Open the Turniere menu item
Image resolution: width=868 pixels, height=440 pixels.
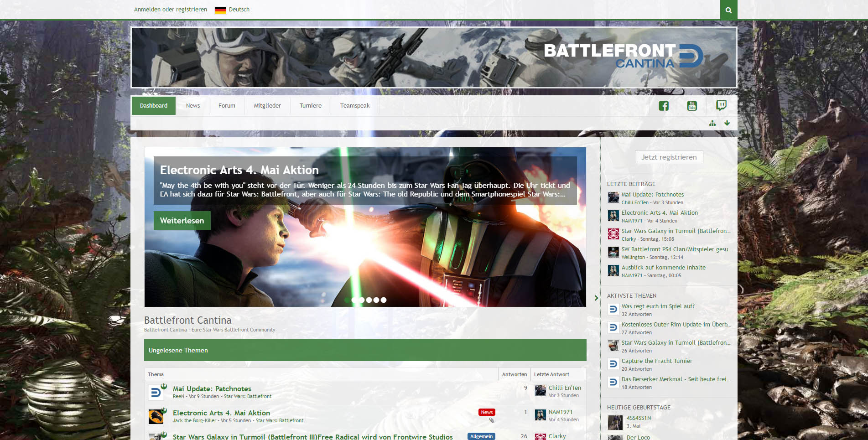pyautogui.click(x=311, y=106)
